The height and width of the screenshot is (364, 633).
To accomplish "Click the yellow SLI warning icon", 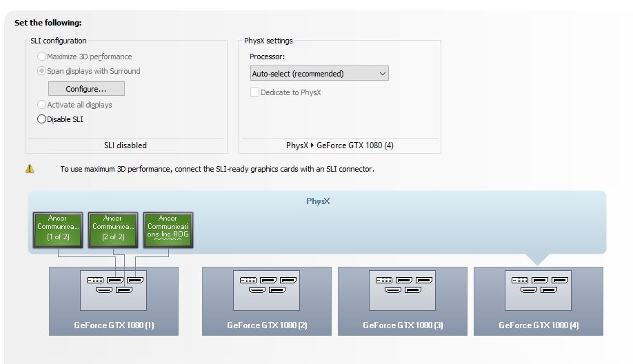I will 30,169.
